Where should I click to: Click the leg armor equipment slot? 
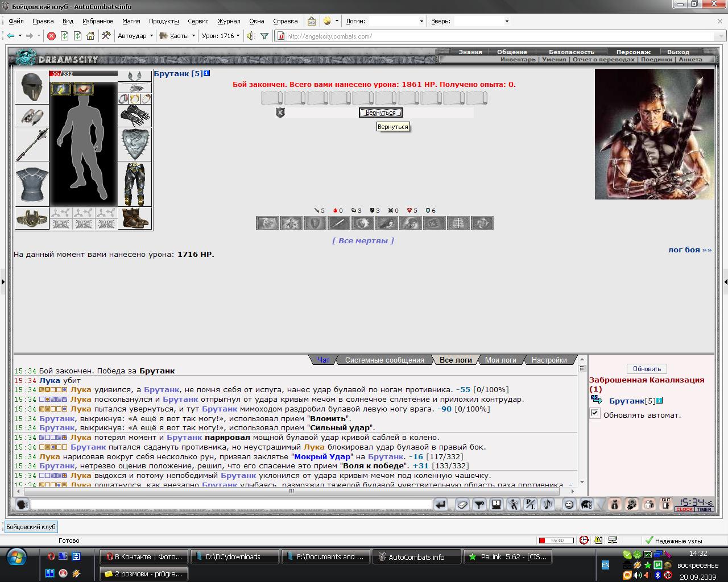click(135, 184)
